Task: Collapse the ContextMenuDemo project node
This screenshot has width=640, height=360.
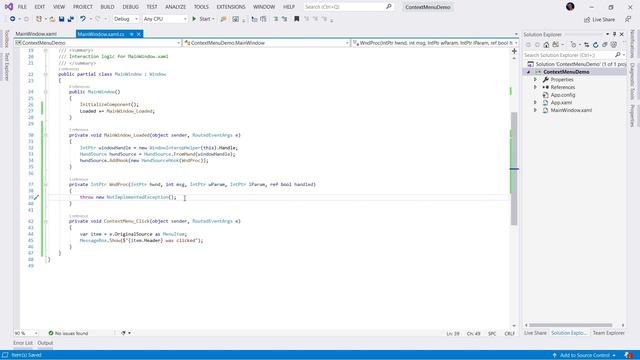Action: [529, 72]
